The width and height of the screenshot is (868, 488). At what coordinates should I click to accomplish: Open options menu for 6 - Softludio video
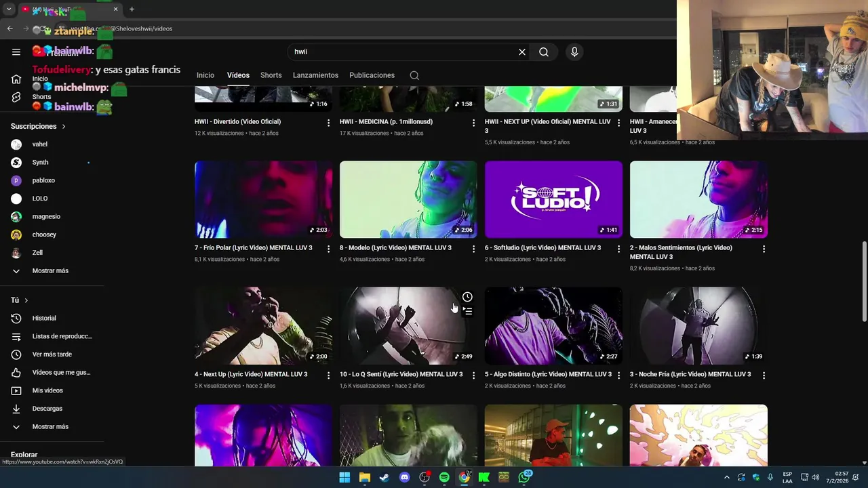pyautogui.click(x=618, y=249)
